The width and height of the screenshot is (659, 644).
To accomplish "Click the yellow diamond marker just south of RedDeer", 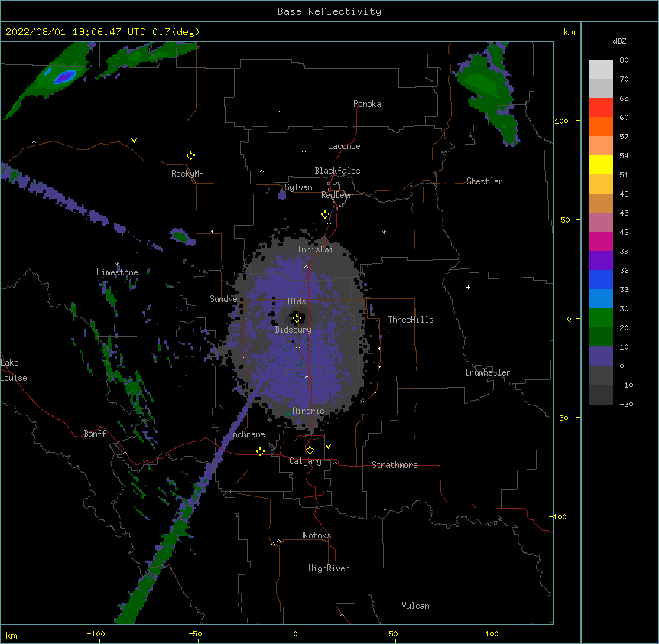I will pos(326,215).
